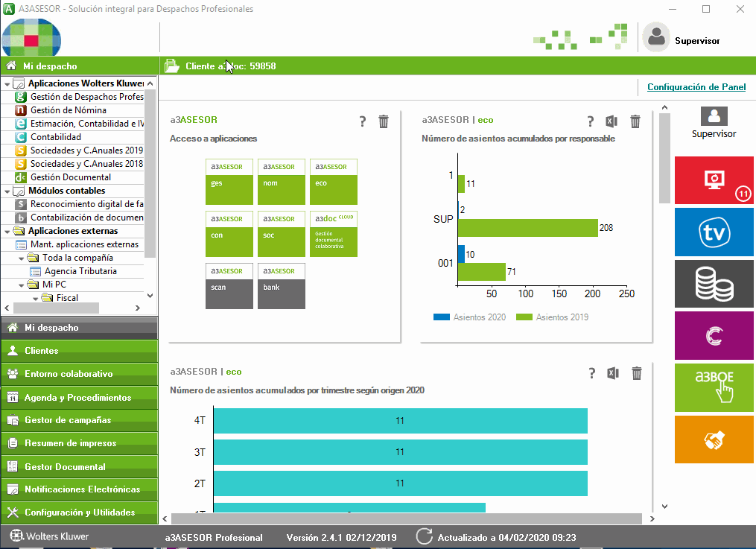Select Gestión de Nómina in tree

point(69,110)
